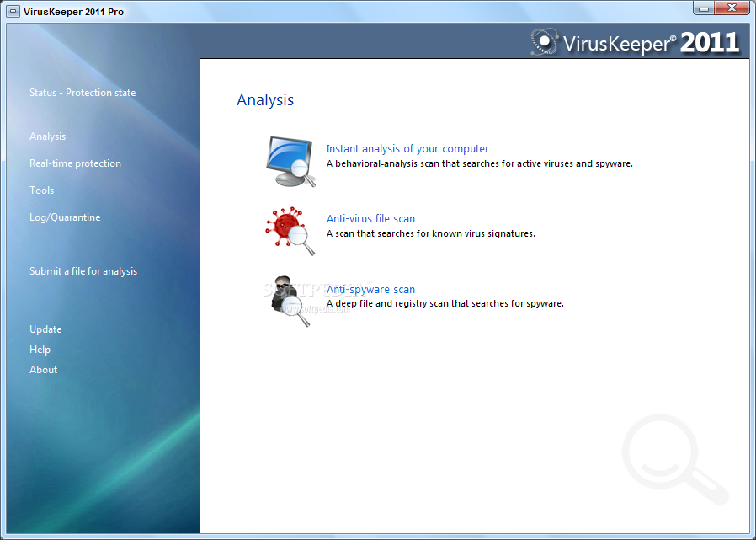Open the Update section
Image resolution: width=756 pixels, height=540 pixels.
click(45, 329)
